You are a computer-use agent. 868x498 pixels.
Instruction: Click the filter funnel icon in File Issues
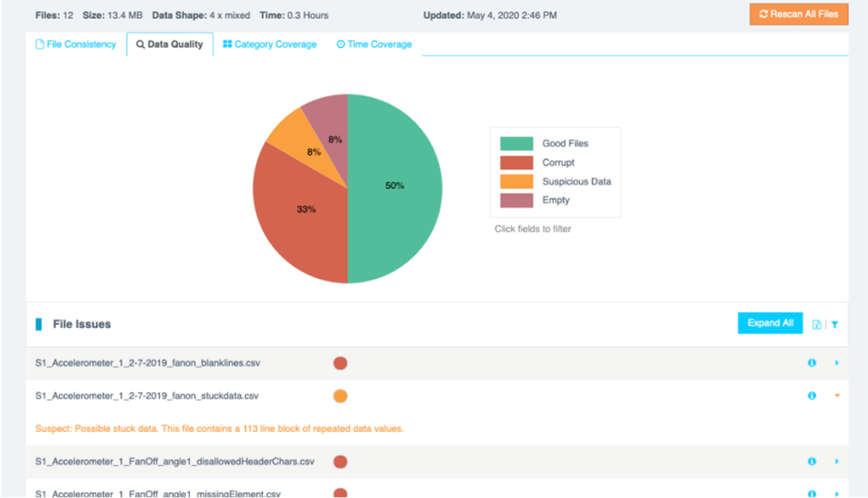pos(834,324)
